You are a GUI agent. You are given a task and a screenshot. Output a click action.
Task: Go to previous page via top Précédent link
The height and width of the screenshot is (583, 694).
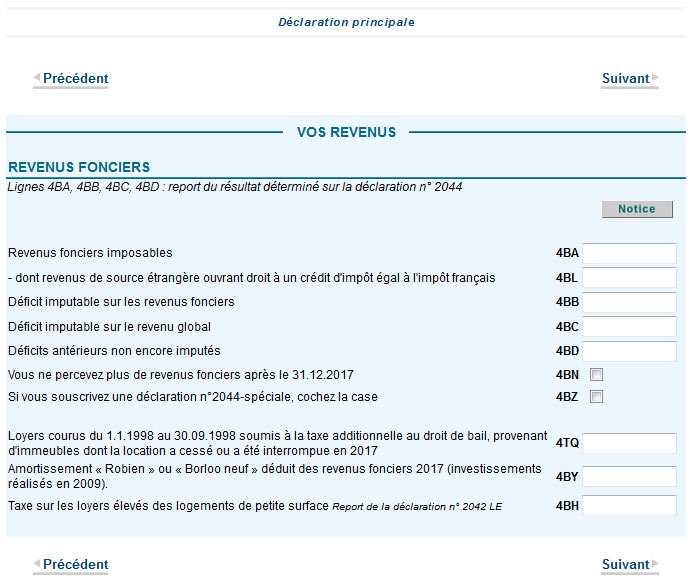point(75,78)
